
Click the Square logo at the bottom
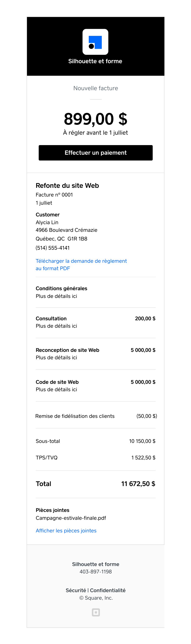click(95, 612)
